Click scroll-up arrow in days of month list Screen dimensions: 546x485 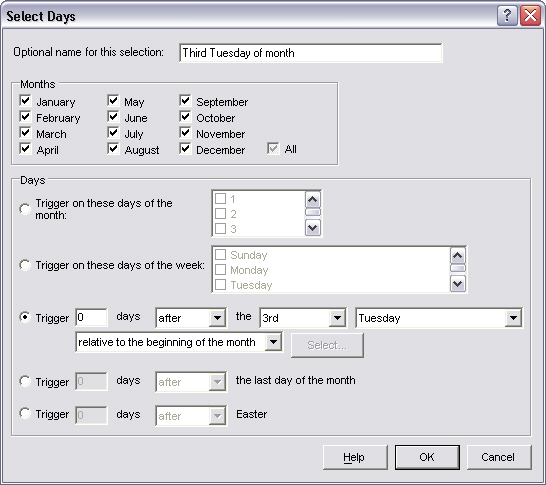[313, 200]
